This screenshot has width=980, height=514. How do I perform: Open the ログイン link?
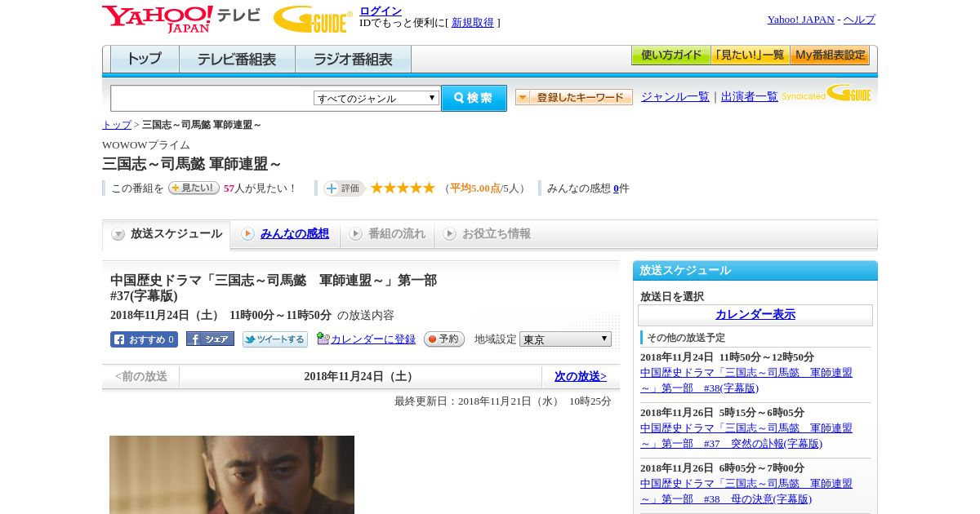(x=381, y=11)
